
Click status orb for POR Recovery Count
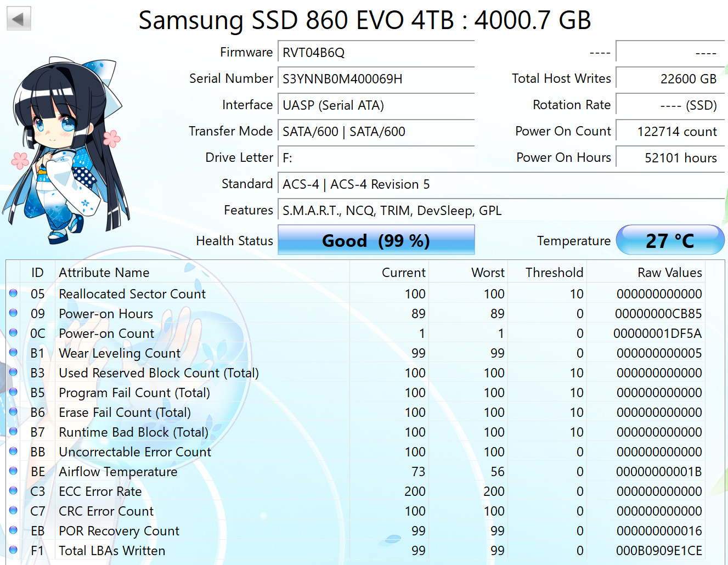[13, 530]
